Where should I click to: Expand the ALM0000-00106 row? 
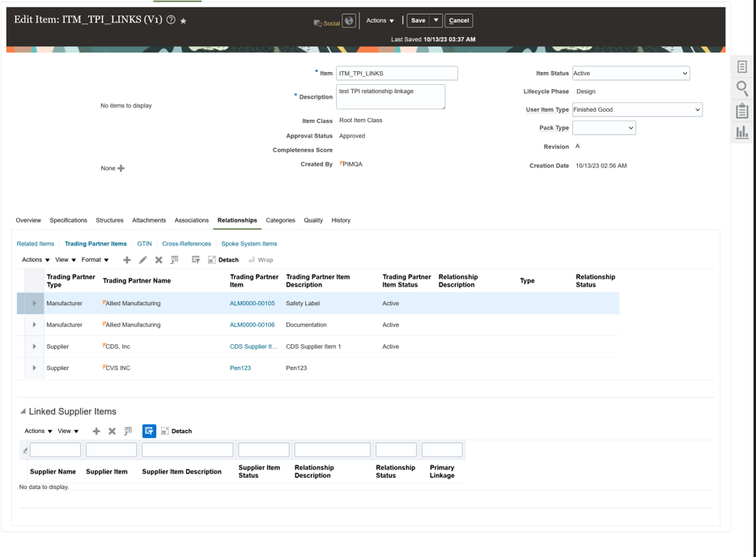coord(34,325)
